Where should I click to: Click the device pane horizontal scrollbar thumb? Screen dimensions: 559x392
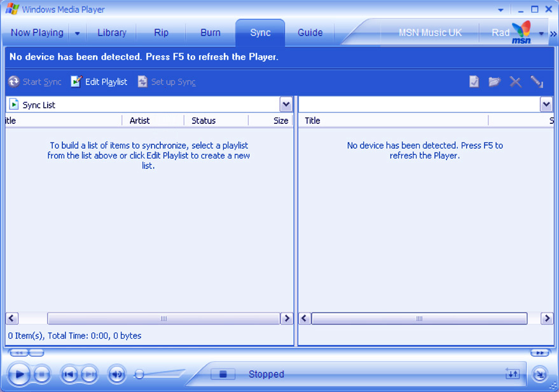tap(419, 318)
